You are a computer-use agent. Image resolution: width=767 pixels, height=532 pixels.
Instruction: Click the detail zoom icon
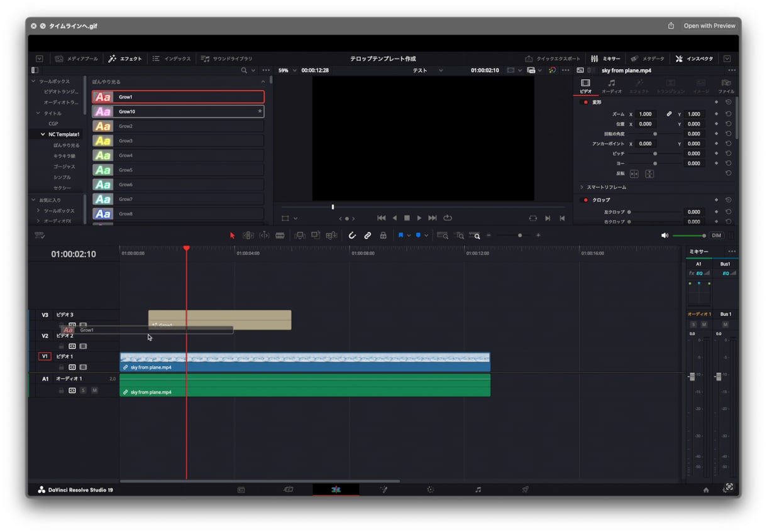coord(459,236)
